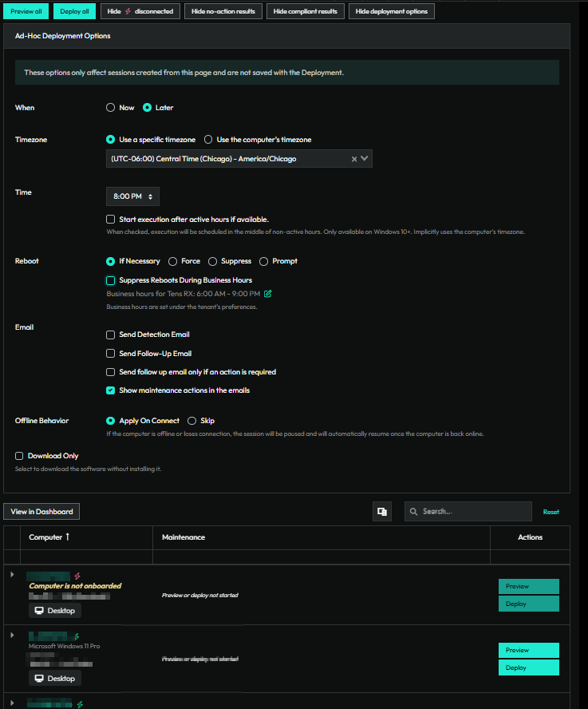This screenshot has width=588, height=709.
Task: Click the sort arrow on Computer column
Action: coord(68,537)
